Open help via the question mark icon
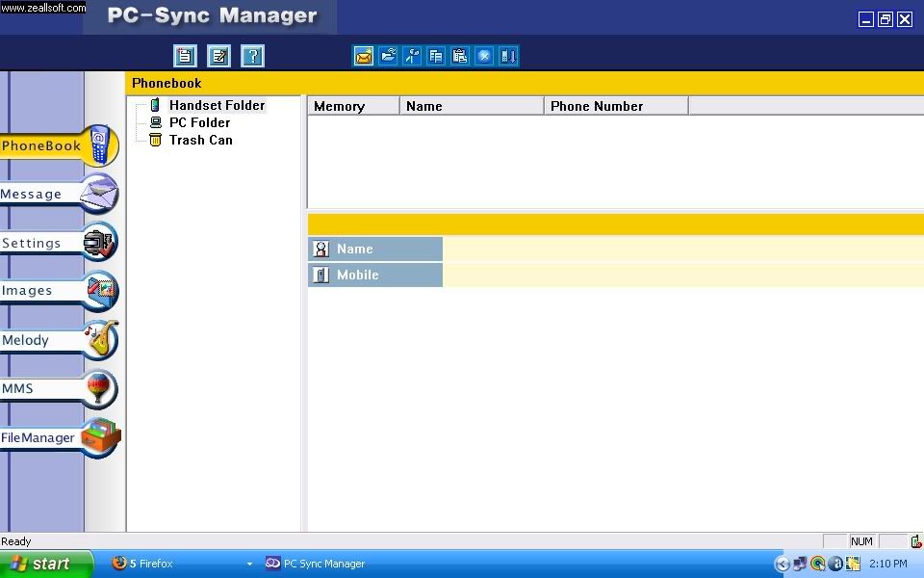The height and width of the screenshot is (578, 924). click(253, 56)
